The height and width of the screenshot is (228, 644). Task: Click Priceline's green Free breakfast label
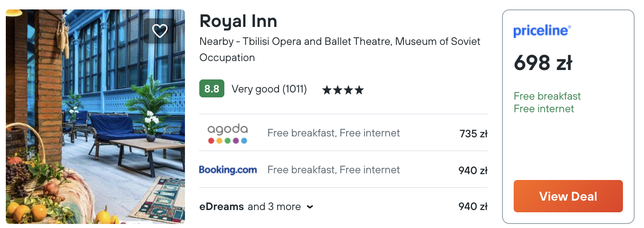pos(547,96)
